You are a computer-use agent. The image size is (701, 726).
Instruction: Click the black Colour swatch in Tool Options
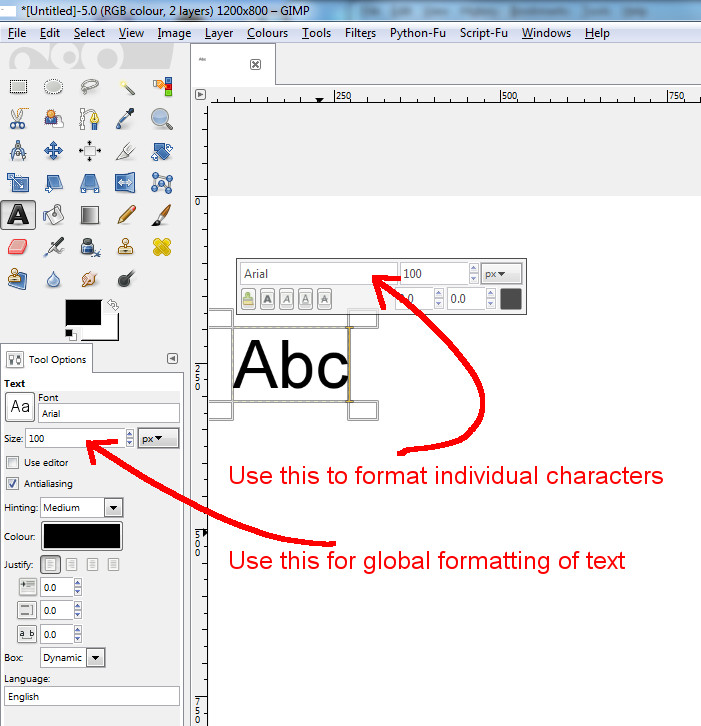tap(81, 536)
